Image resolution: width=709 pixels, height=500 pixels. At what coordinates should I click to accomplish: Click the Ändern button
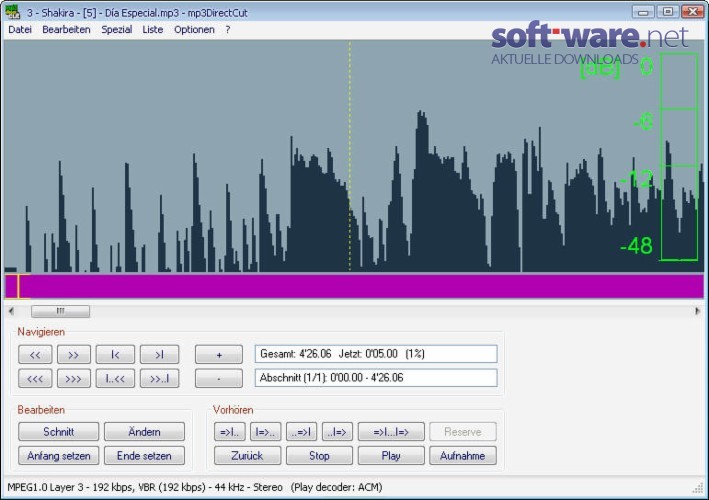point(144,432)
